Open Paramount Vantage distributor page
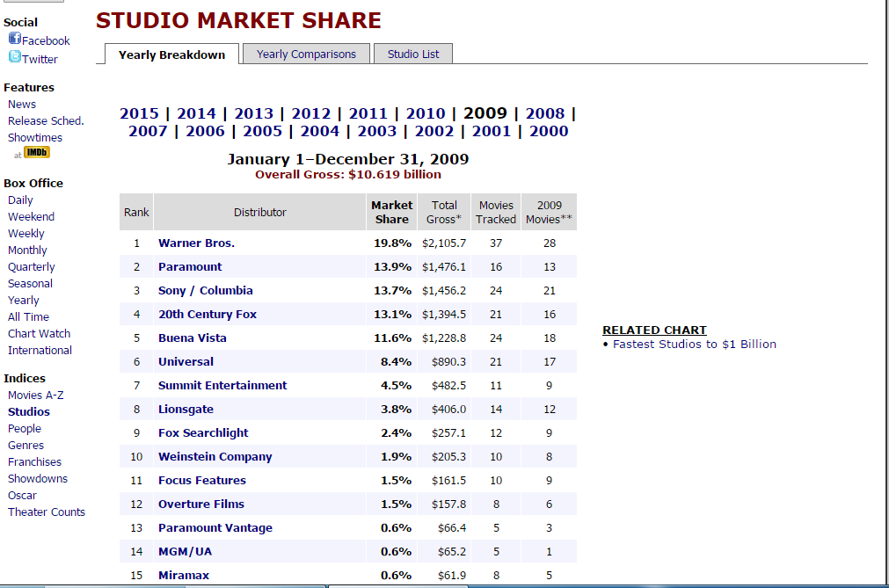Image resolution: width=889 pixels, height=588 pixels. pos(215,528)
